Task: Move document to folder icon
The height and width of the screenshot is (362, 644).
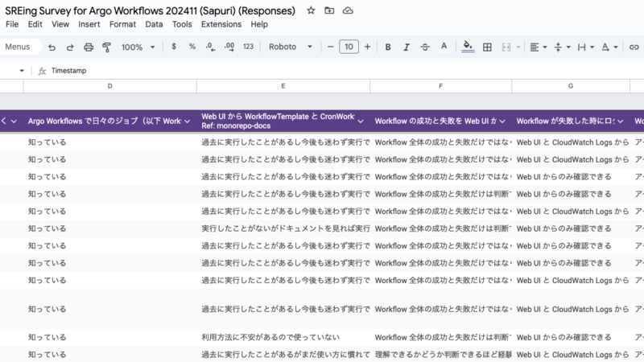Action: [329, 10]
